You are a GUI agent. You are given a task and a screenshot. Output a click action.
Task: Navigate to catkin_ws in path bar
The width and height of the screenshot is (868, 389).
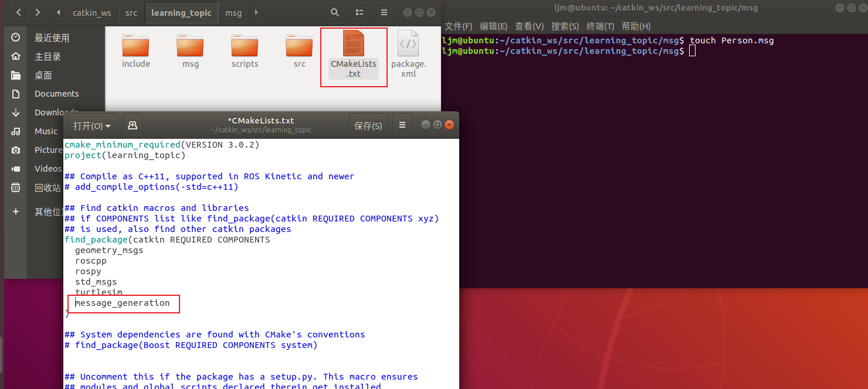pos(92,12)
